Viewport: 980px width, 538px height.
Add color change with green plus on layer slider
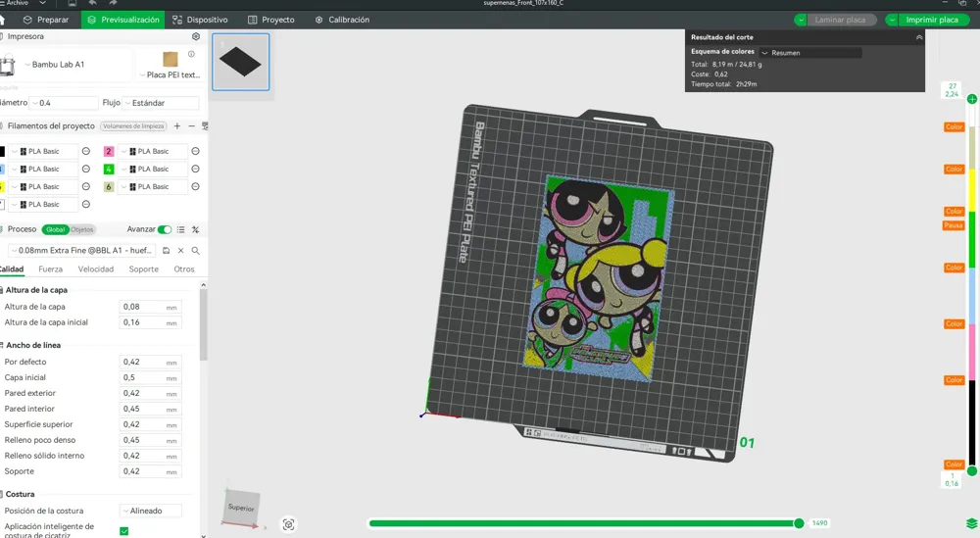click(972, 99)
